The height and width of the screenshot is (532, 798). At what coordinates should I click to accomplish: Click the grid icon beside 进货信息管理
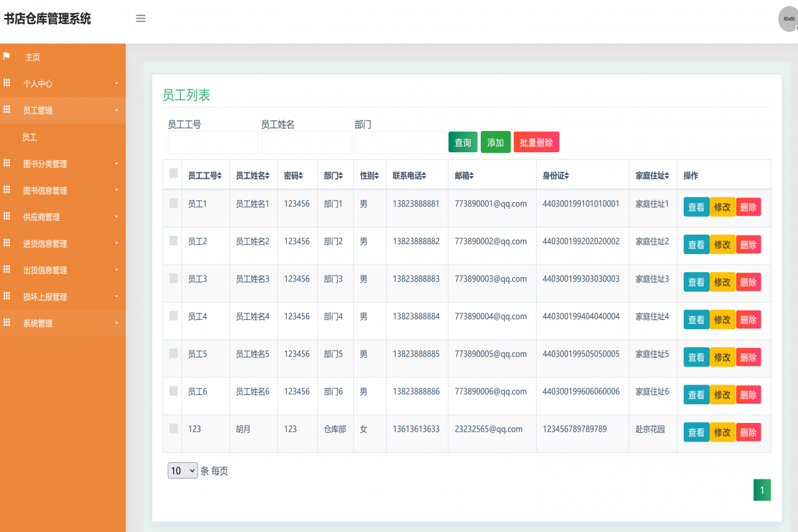[7, 243]
